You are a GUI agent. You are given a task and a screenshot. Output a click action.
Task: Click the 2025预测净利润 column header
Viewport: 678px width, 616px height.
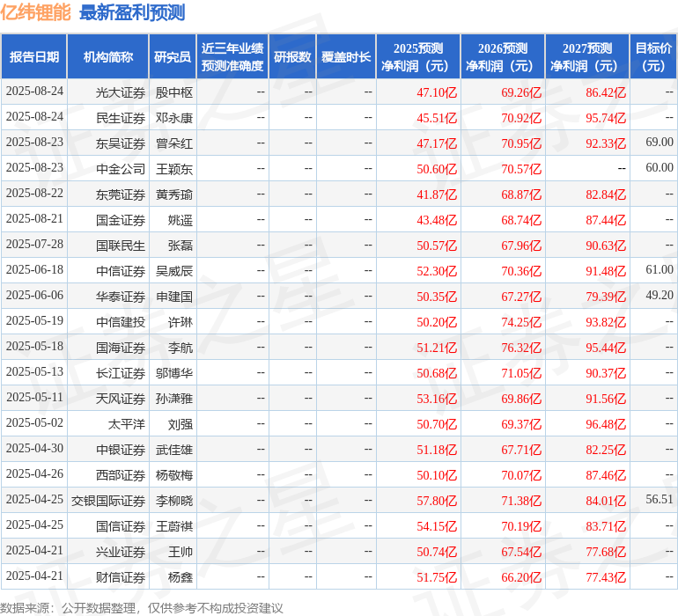click(x=418, y=56)
